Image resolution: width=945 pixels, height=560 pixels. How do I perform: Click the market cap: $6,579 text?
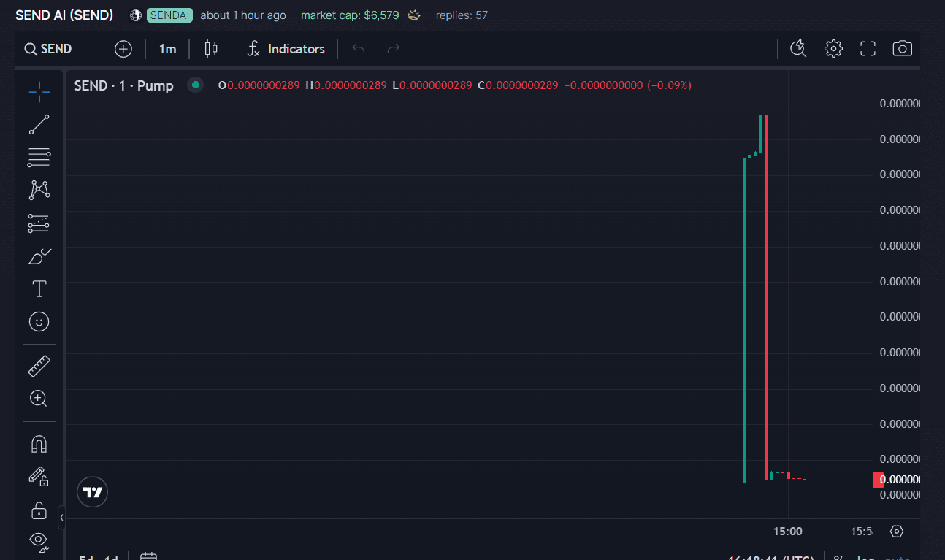pos(351,15)
